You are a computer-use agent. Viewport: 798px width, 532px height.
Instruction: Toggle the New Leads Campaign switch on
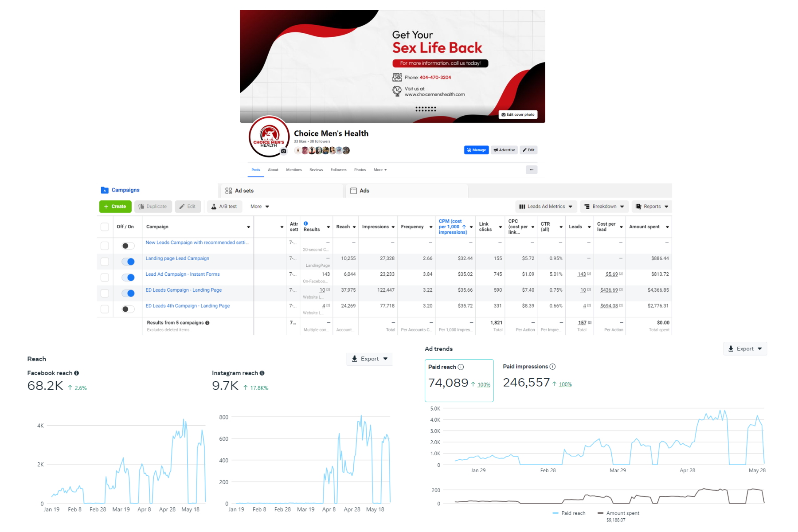point(128,246)
